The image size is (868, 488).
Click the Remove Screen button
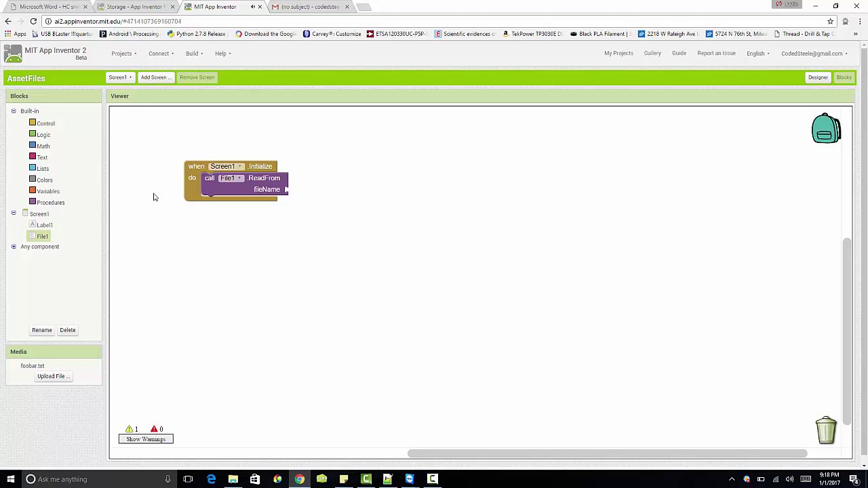[x=197, y=77]
